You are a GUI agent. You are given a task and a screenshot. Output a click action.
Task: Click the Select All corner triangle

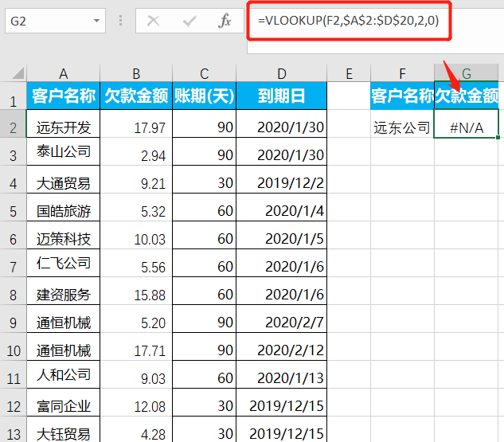[x=18, y=73]
